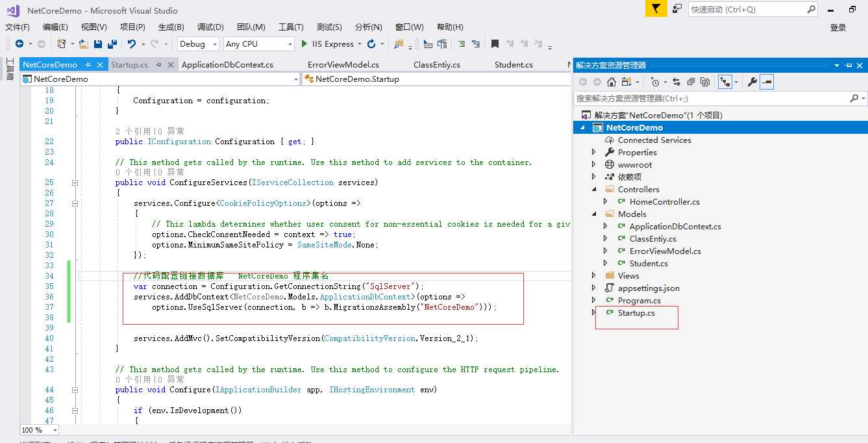The image size is (868, 443).
Task: Click the 登录 sign-in link
Action: click(838, 27)
